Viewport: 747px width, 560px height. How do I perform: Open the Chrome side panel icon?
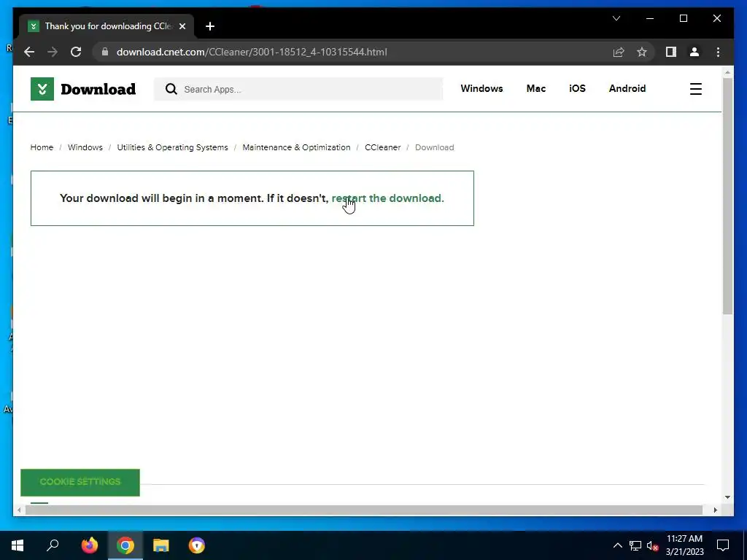tap(671, 52)
